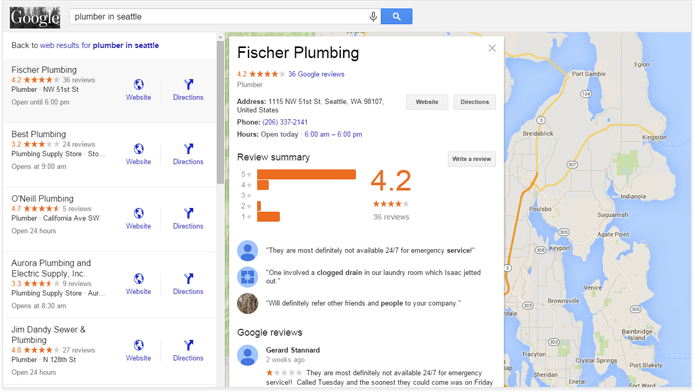Open O'Neill Plumbing website globe icon
The width and height of the screenshot is (694, 392).
[x=139, y=213]
